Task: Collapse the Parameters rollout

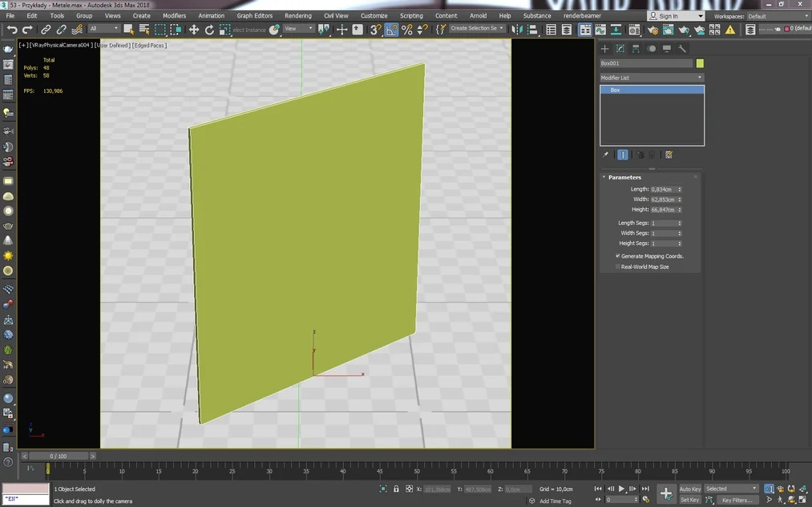Action: point(624,177)
